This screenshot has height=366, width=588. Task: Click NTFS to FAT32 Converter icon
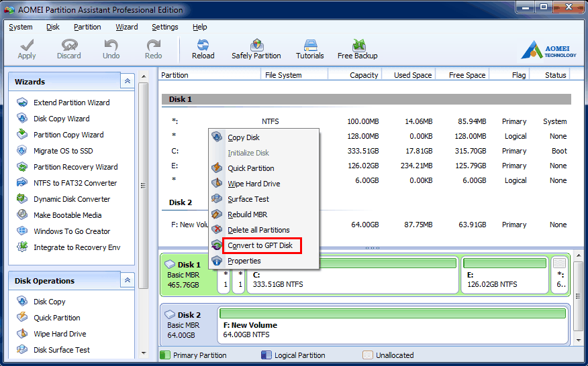point(22,183)
